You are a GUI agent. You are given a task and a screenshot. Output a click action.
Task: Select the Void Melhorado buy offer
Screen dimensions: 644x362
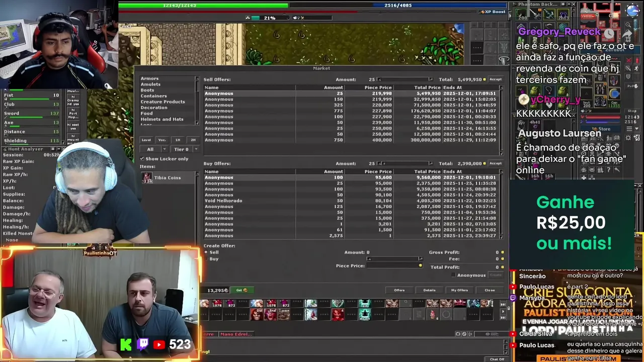pos(351,201)
